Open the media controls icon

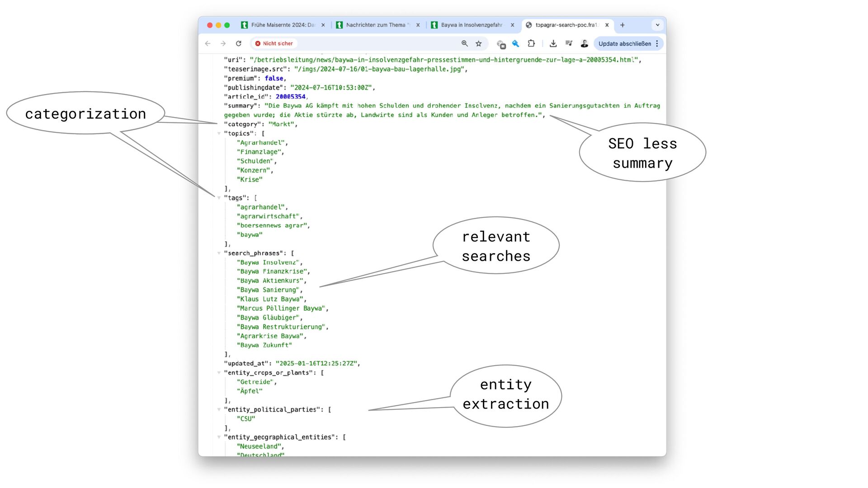coord(569,43)
